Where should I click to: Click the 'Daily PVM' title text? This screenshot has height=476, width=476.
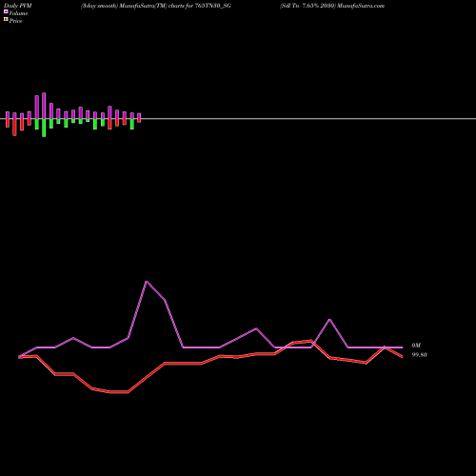[x=18, y=6]
